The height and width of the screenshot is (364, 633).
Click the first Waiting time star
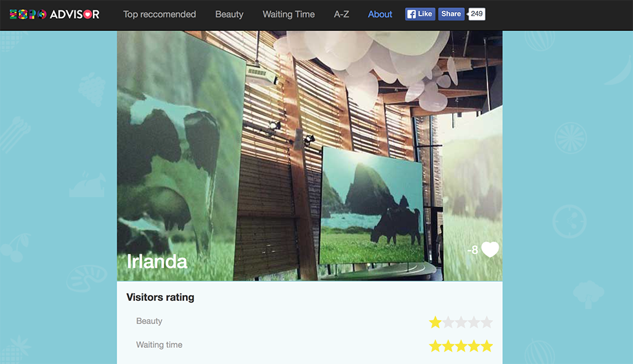click(x=435, y=346)
